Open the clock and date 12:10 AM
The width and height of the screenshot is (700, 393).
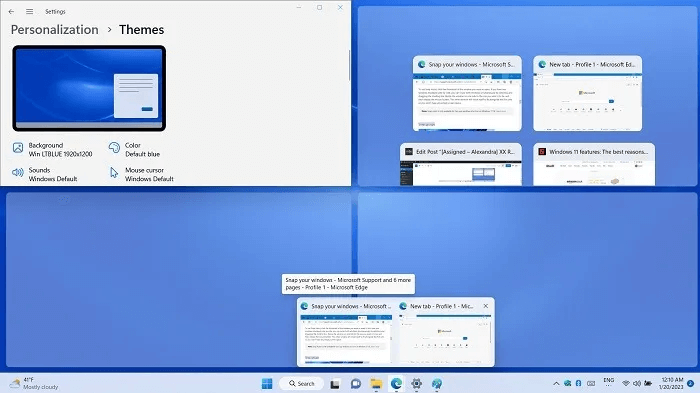pyautogui.click(x=672, y=384)
